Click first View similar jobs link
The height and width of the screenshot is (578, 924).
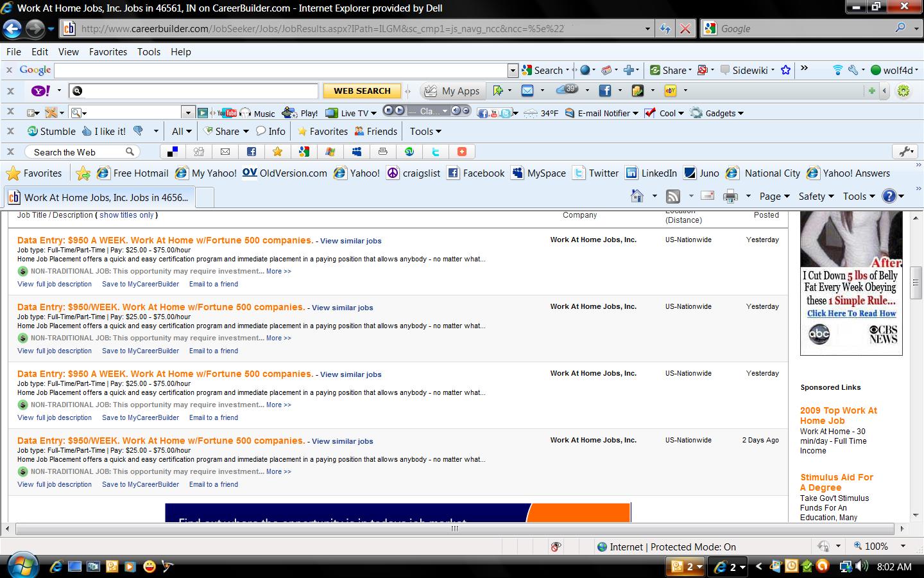click(x=351, y=241)
